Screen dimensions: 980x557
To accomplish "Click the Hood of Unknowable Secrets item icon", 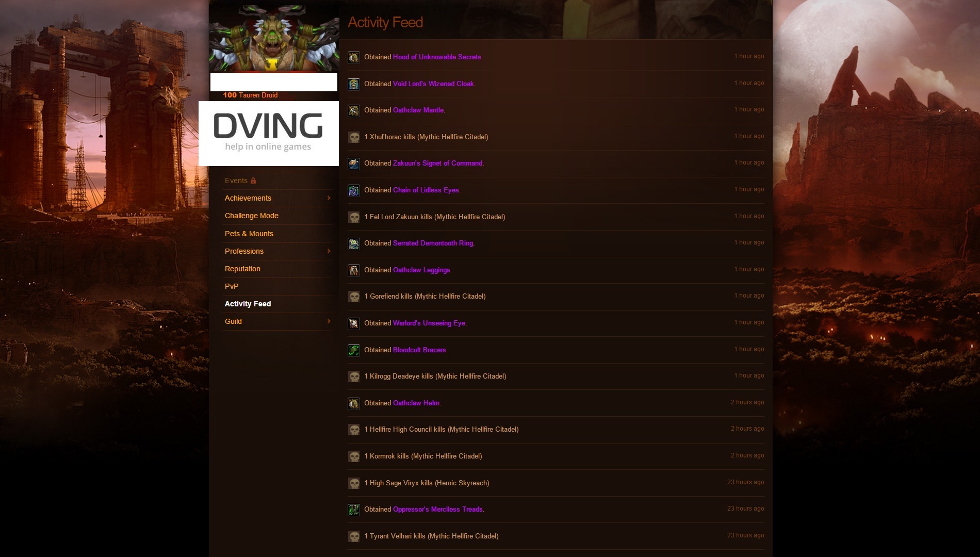I will [x=353, y=57].
